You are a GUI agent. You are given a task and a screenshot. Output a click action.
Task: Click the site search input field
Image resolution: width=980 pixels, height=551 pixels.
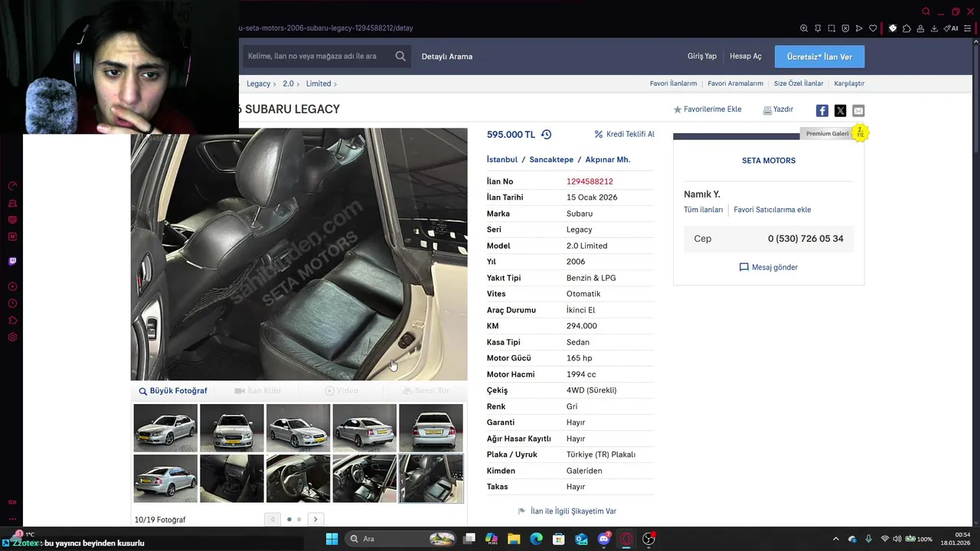click(318, 56)
